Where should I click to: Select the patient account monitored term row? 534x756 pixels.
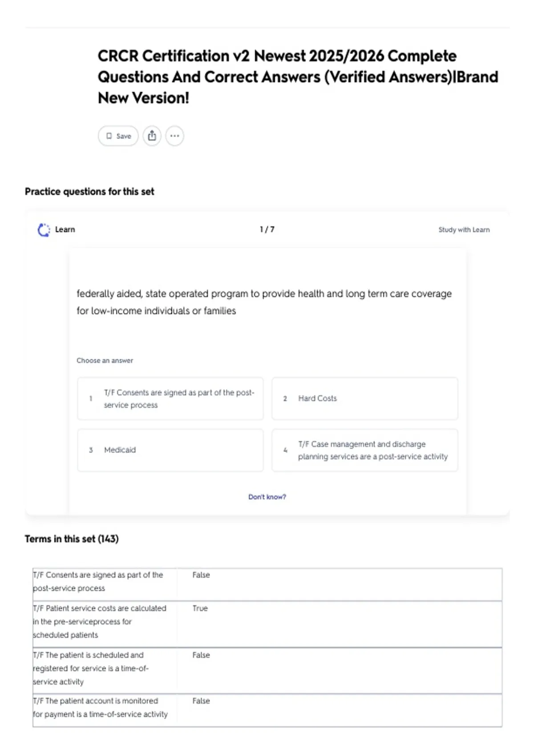tap(267, 710)
